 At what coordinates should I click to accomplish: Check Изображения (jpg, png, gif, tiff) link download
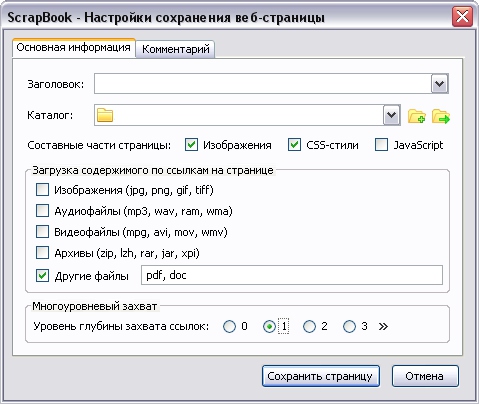tap(42, 190)
